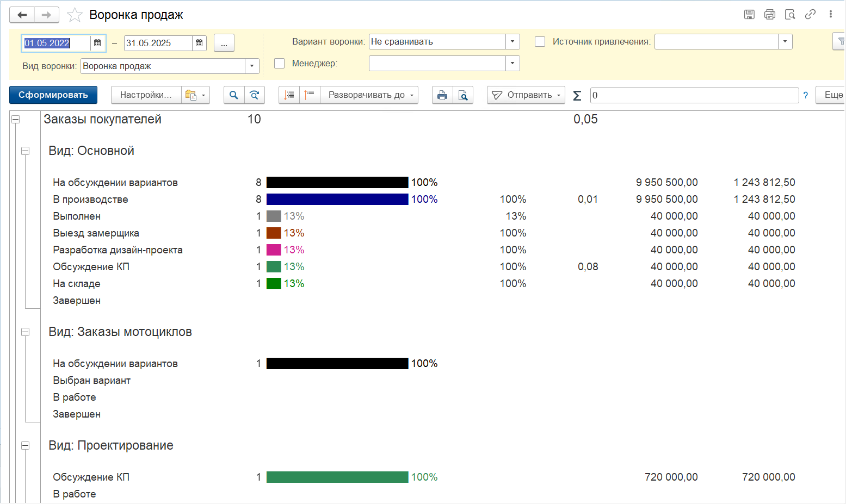This screenshot has height=504, width=846.
Task: Collapse the Вид: Основной group
Action: click(x=25, y=151)
